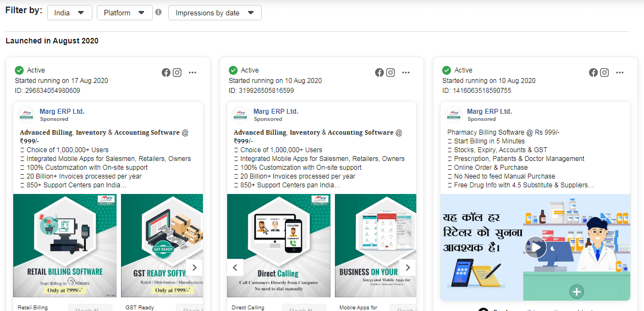Open Marg ERP Ltd. link in ad 319926505816599

tap(276, 111)
